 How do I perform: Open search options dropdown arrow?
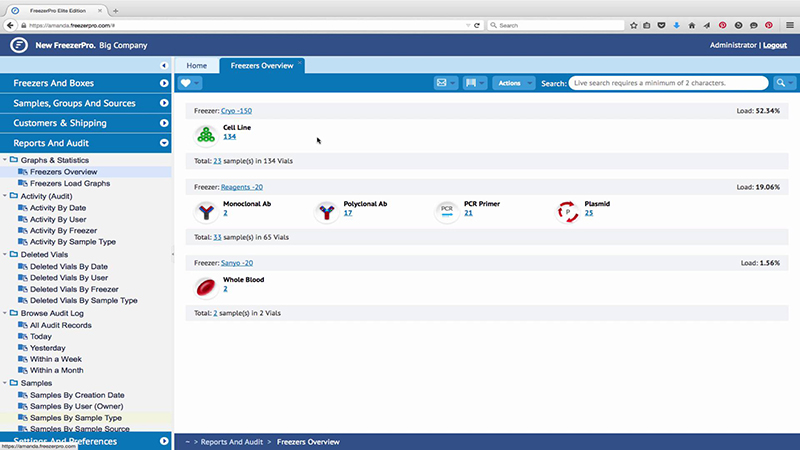790,83
